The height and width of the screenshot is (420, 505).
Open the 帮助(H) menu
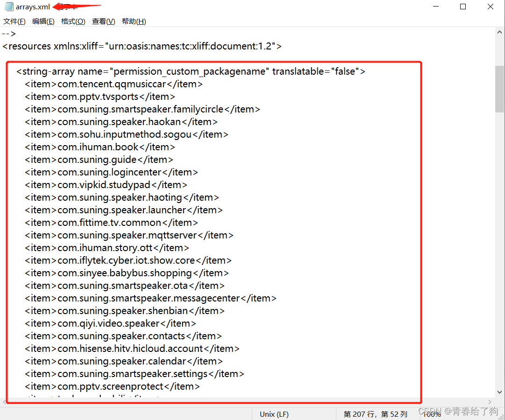134,21
